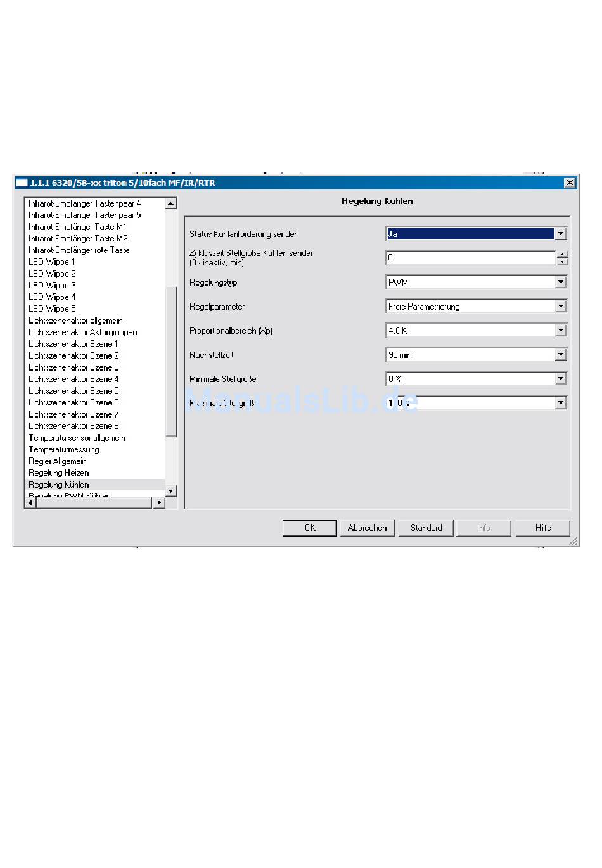Close the triton parameter dialog
The image size is (602, 868).
click(570, 182)
